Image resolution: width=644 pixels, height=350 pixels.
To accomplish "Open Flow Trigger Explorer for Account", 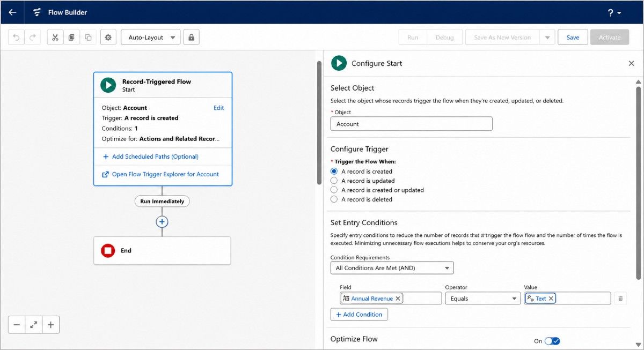I will [x=160, y=174].
